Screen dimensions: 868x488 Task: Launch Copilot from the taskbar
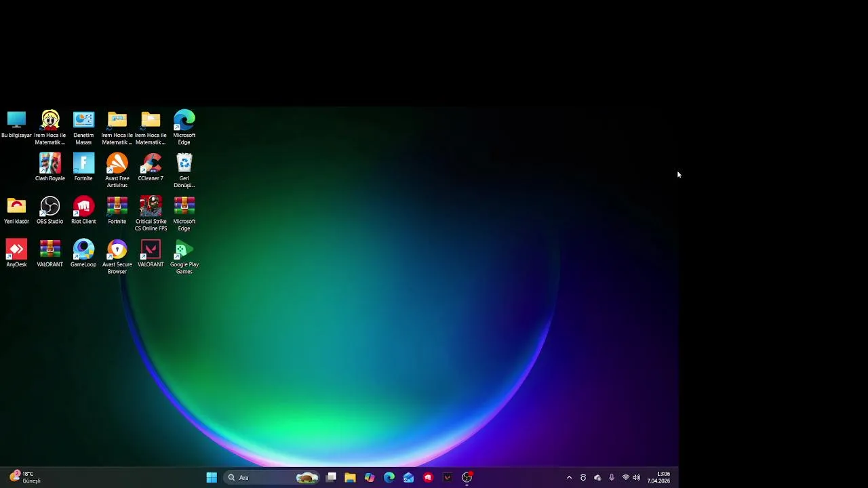point(370,478)
